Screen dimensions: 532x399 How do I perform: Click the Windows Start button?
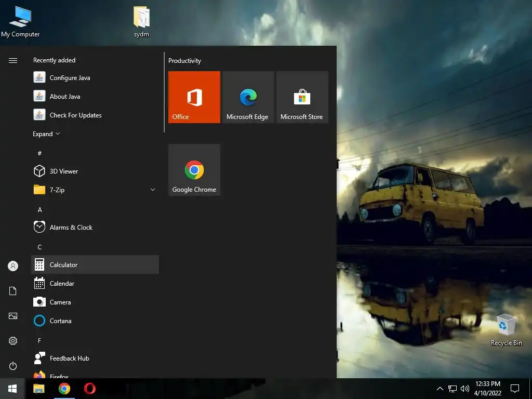coord(12,389)
